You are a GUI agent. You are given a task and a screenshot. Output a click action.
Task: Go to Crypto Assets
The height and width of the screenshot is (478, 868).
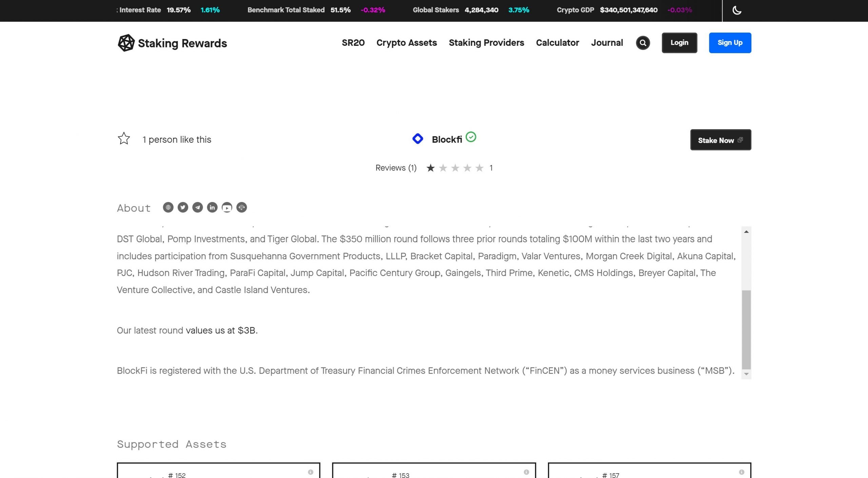coord(407,43)
